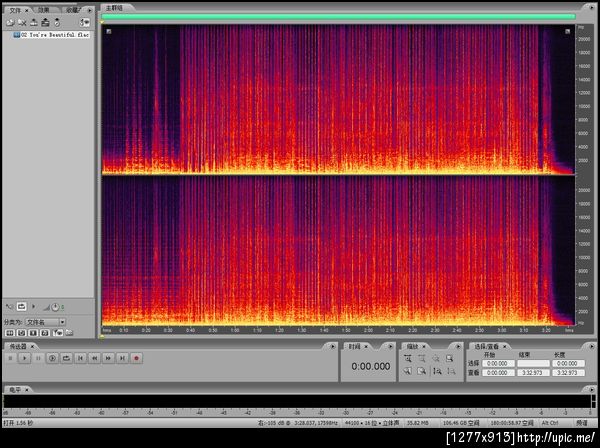Screen dimensions: 600x448
Task: Click Zoom Out Horizontally icon
Action: pos(422,359)
